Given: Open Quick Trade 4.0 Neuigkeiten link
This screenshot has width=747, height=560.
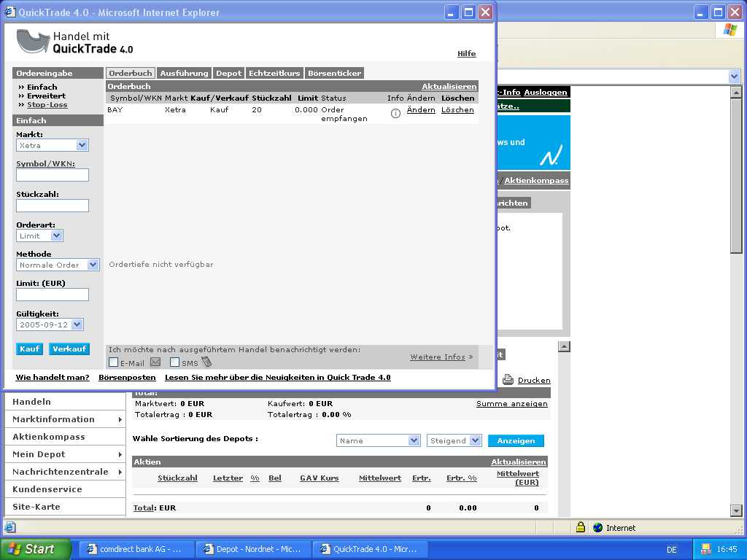Looking at the screenshot, I should (x=278, y=377).
